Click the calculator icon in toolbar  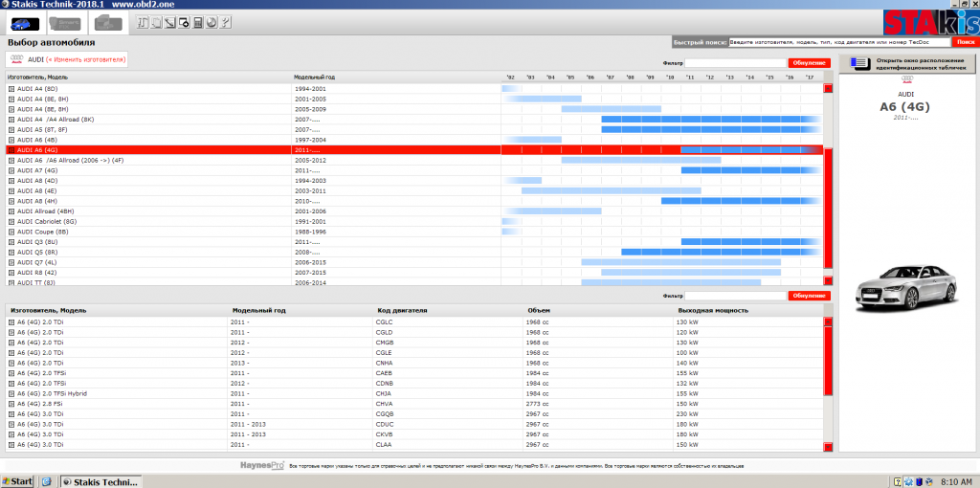(x=197, y=23)
